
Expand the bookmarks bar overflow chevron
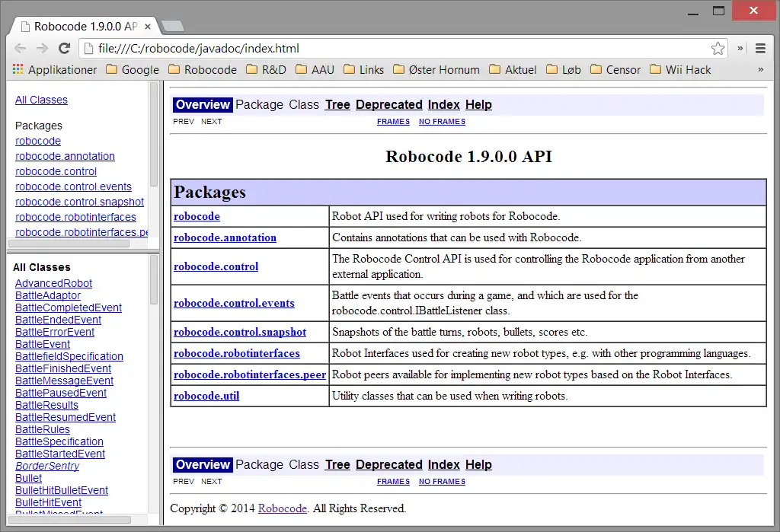pos(761,69)
